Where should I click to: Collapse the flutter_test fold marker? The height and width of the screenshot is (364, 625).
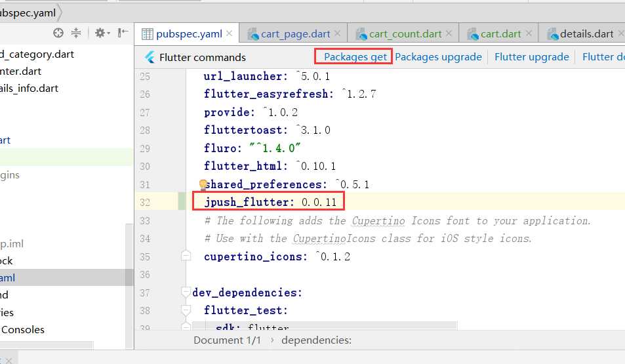[x=186, y=310]
